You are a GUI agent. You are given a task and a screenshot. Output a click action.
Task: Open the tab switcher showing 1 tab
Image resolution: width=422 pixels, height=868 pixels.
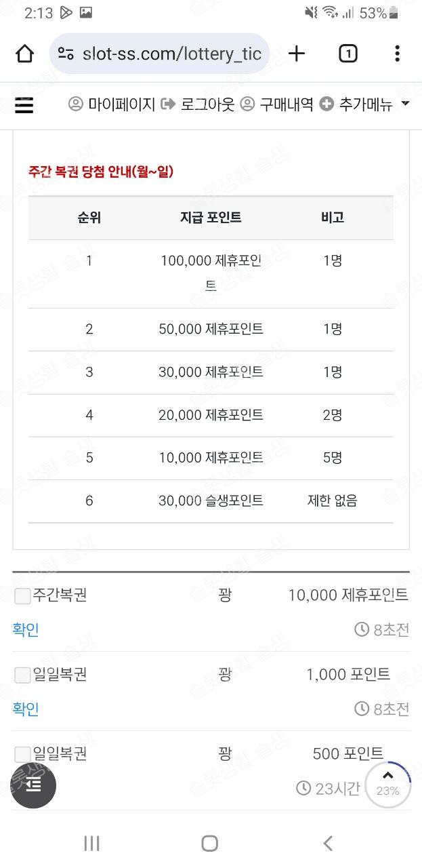coord(347,54)
